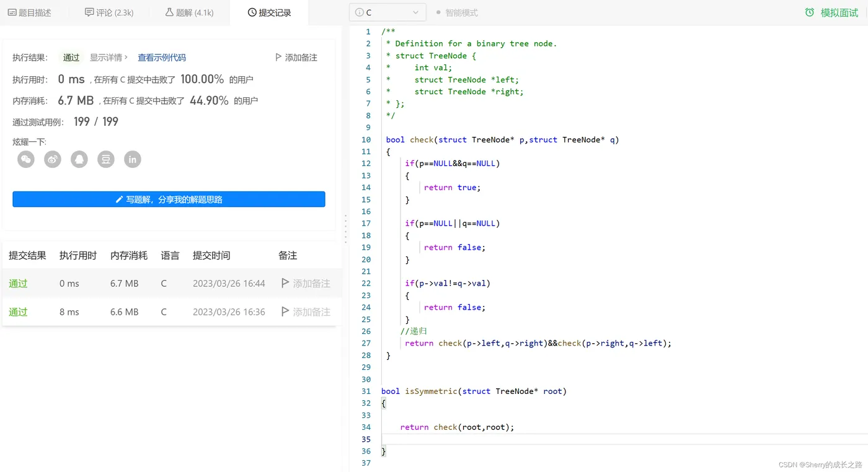This screenshot has height=472, width=868.
Task: Select the 提交记录 tab
Action: coord(269,12)
